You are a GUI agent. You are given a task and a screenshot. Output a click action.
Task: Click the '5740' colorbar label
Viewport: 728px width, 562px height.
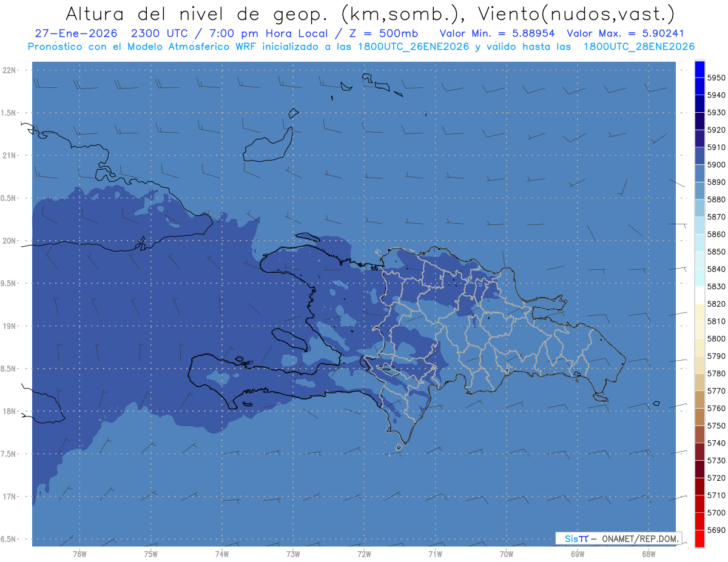click(716, 443)
